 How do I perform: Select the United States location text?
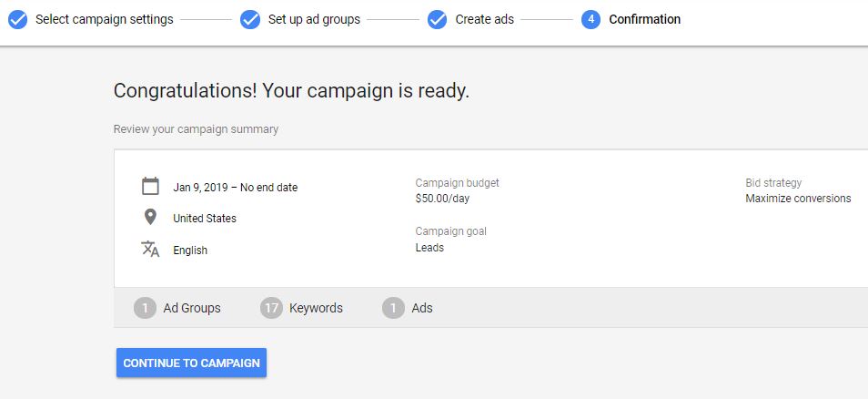click(205, 219)
